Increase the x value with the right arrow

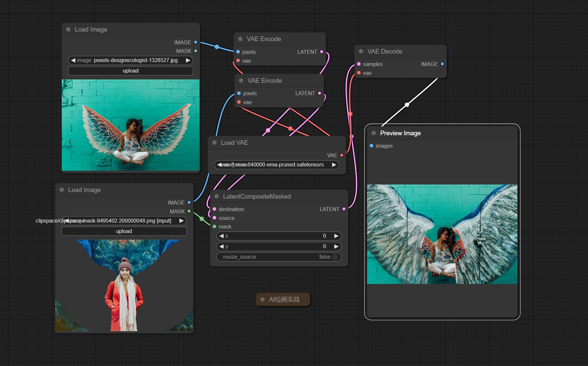click(x=336, y=236)
